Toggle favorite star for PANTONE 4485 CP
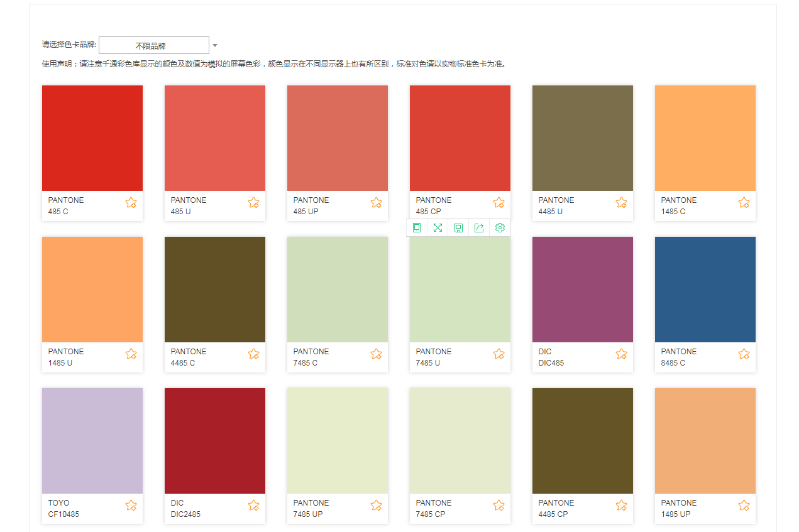This screenshot has width=799, height=532. [x=621, y=505]
